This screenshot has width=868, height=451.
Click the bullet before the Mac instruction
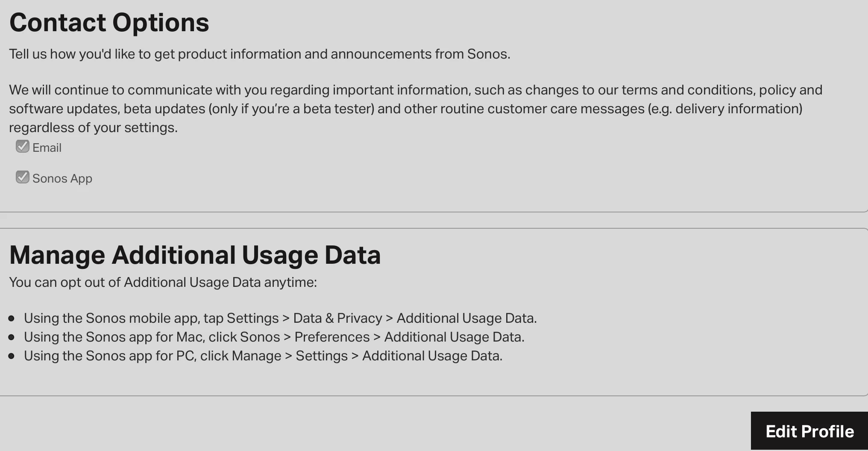click(12, 337)
